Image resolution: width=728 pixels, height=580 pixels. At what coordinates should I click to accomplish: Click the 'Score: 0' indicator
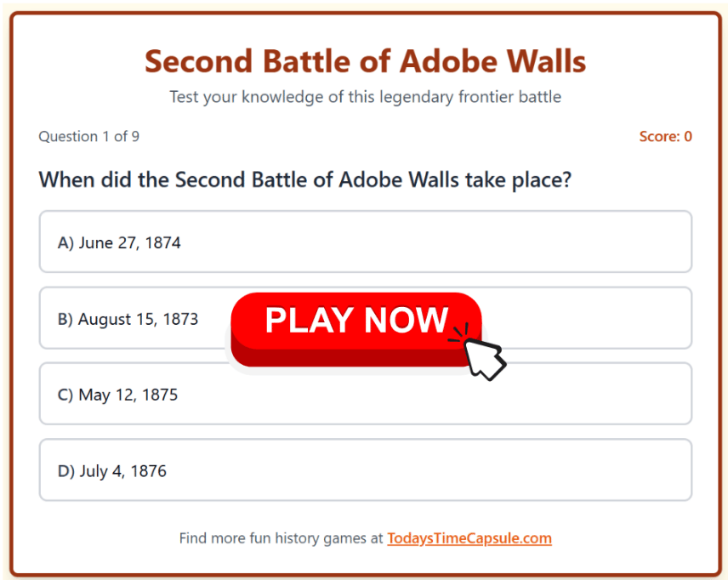click(x=665, y=137)
